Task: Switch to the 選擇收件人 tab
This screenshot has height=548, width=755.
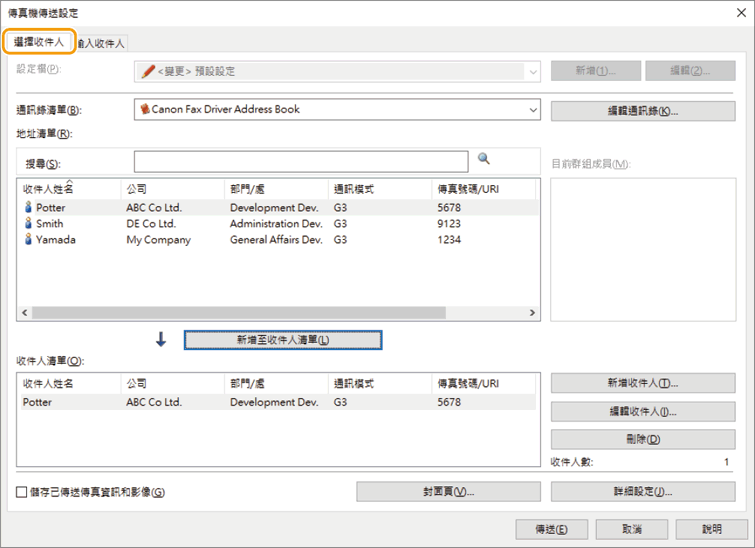Action: coord(39,42)
